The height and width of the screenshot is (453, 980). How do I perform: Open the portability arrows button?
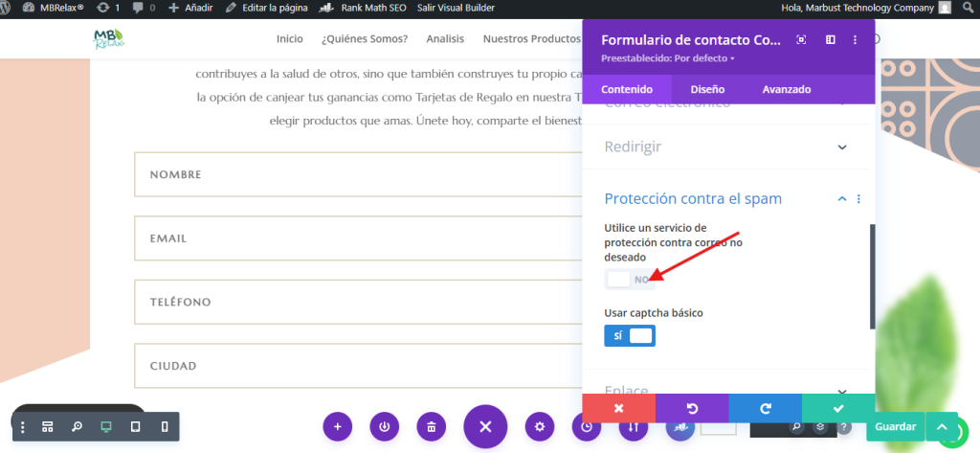coord(634,427)
